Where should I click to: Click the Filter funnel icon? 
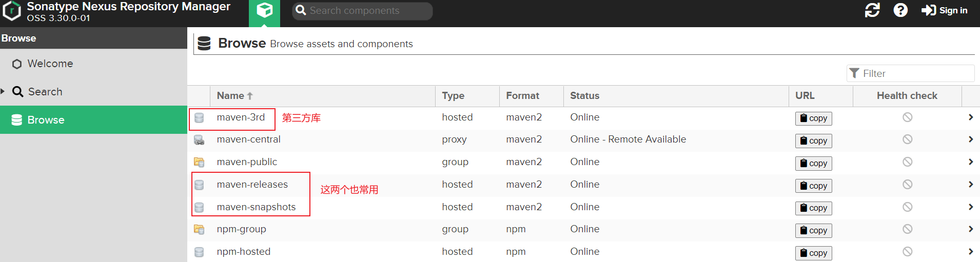point(854,73)
